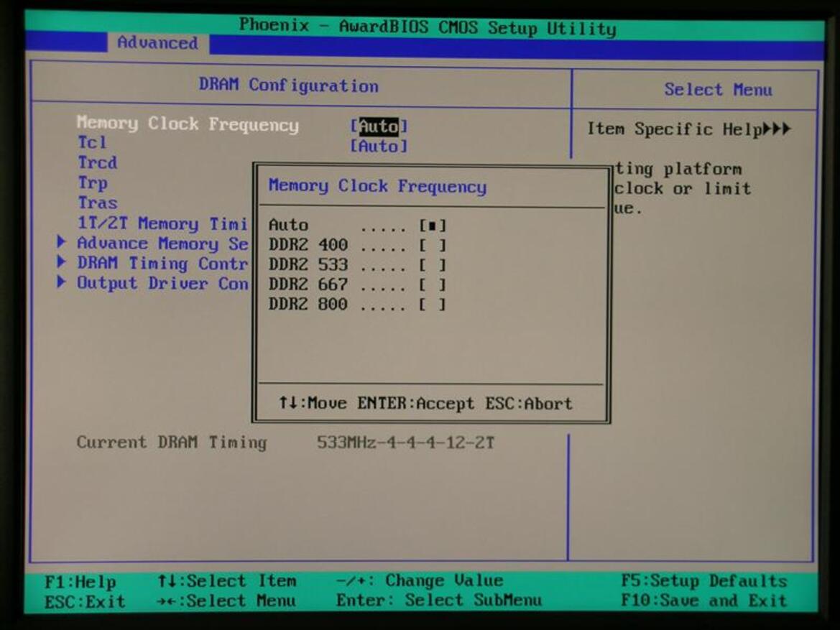
Task: Click the F5:Setup Defaults hint
Action: point(704,580)
